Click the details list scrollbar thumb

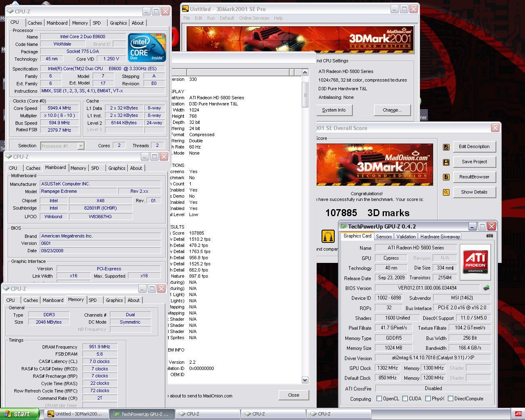[x=305, y=95]
